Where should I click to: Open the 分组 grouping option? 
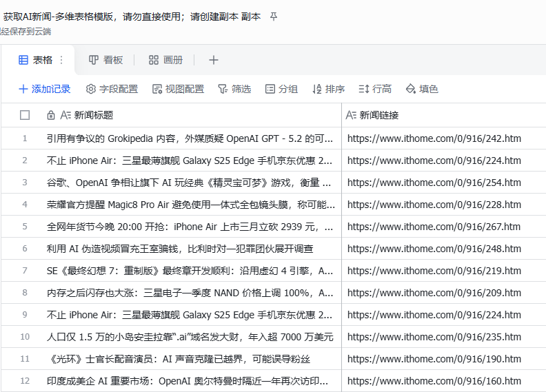pyautogui.click(x=281, y=89)
